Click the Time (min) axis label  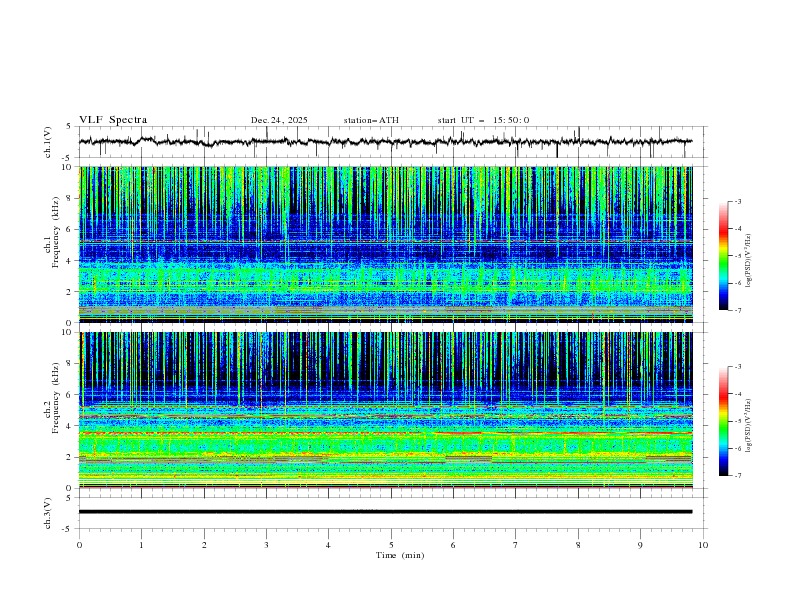[398, 554]
